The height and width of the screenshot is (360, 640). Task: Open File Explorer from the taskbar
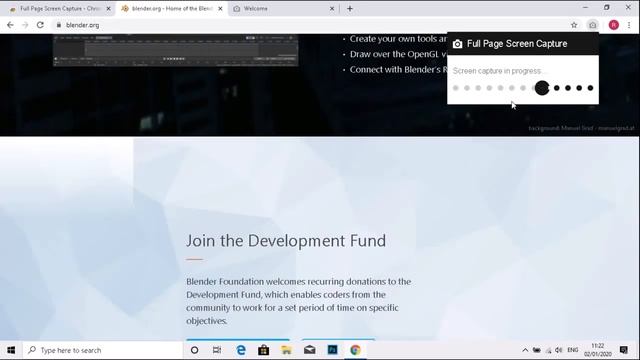(x=287, y=350)
